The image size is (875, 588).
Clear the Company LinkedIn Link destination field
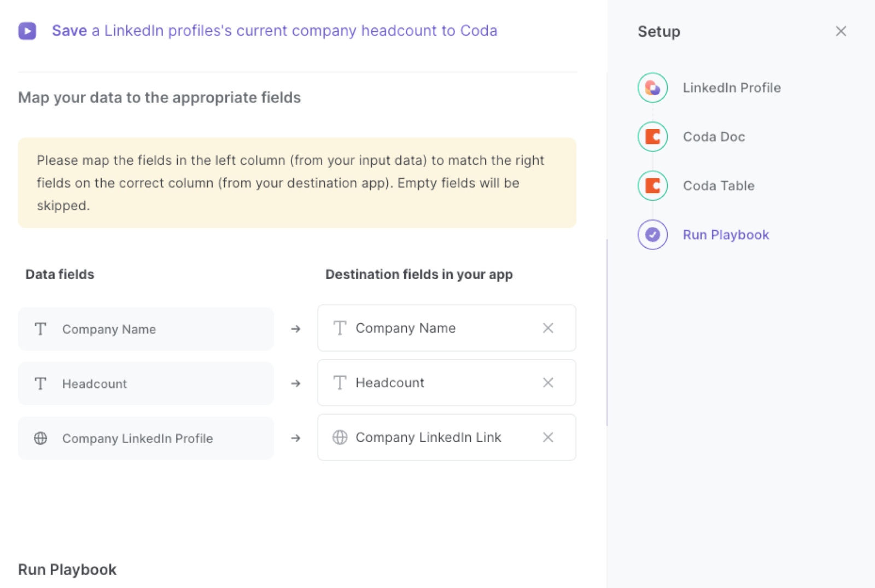coord(548,438)
